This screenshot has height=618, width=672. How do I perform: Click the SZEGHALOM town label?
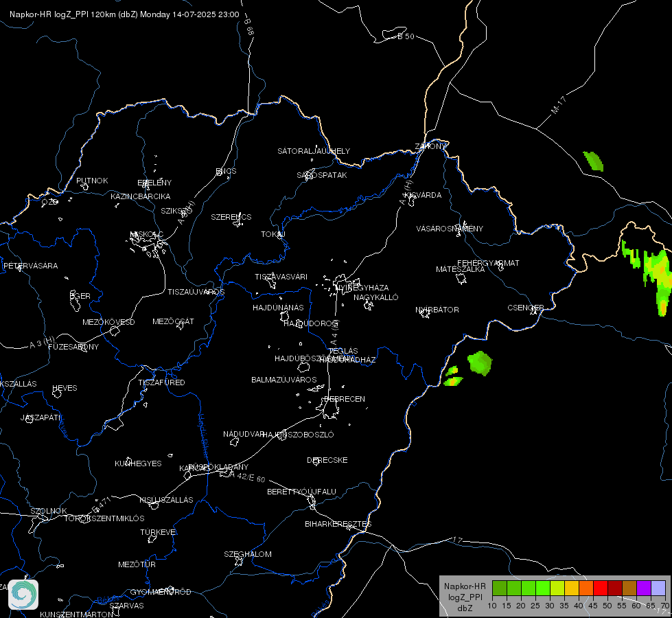pos(248,554)
